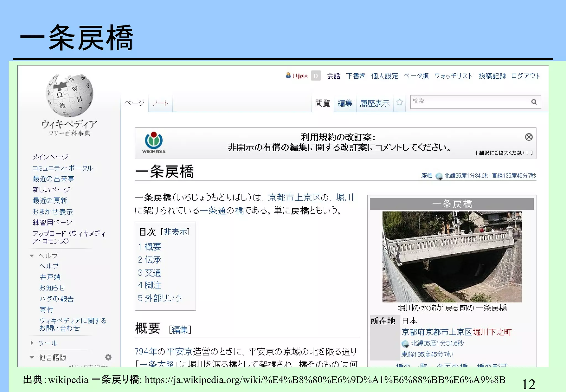The image size is (566, 392).
Task: Open 京都府京都市上京区 infobox link
Action: (437, 332)
